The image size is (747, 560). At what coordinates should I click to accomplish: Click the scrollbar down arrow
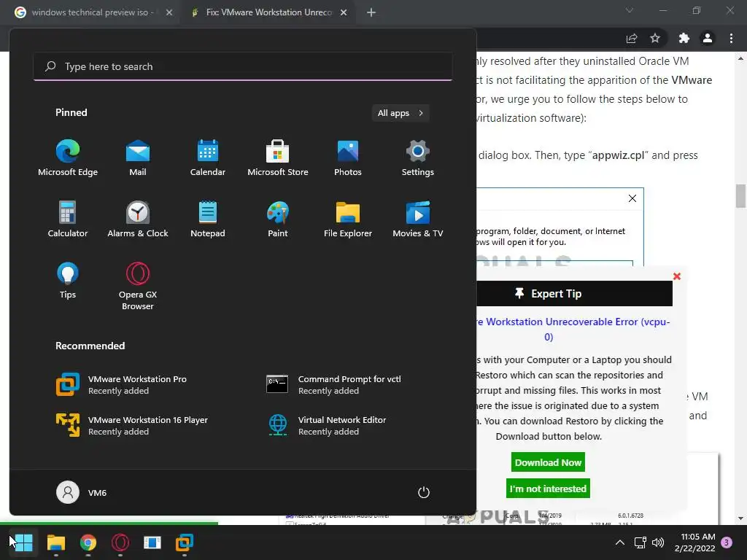pyautogui.click(x=740, y=518)
